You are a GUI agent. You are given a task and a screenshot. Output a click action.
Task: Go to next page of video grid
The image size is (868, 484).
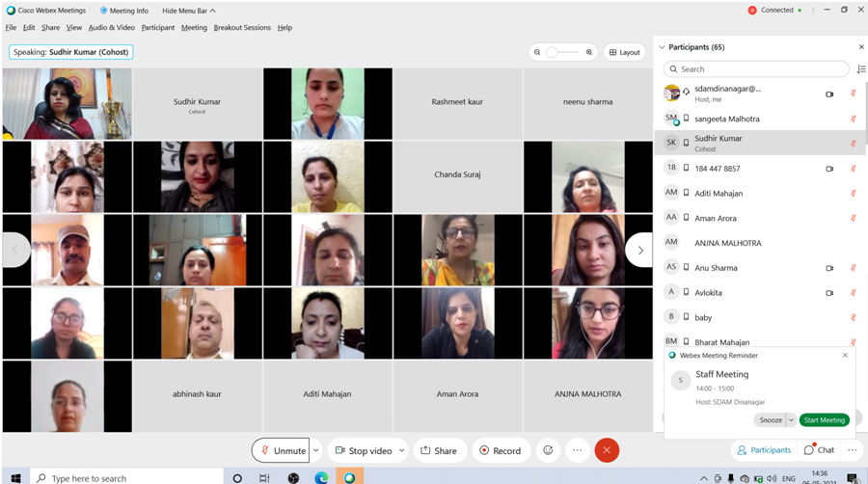pyautogui.click(x=638, y=250)
